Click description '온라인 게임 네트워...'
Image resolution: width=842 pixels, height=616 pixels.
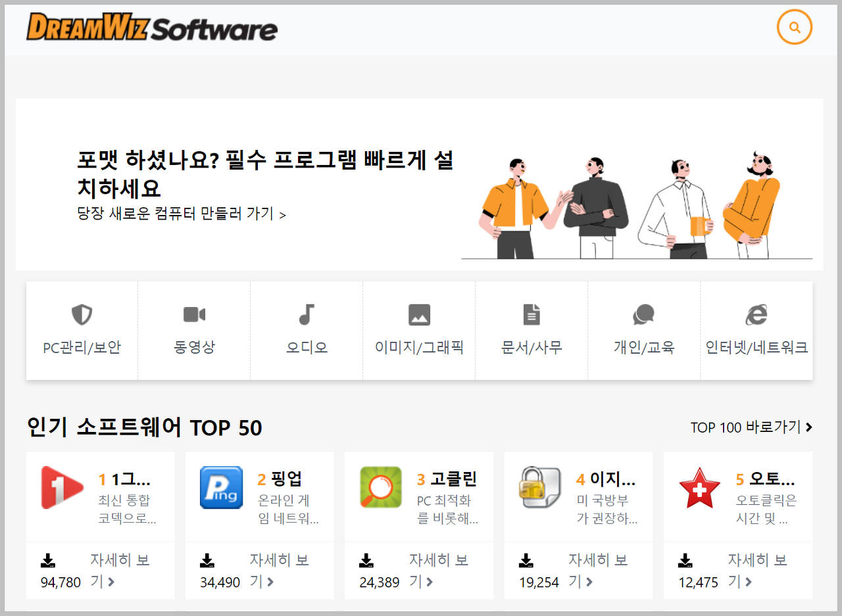pyautogui.click(x=288, y=510)
